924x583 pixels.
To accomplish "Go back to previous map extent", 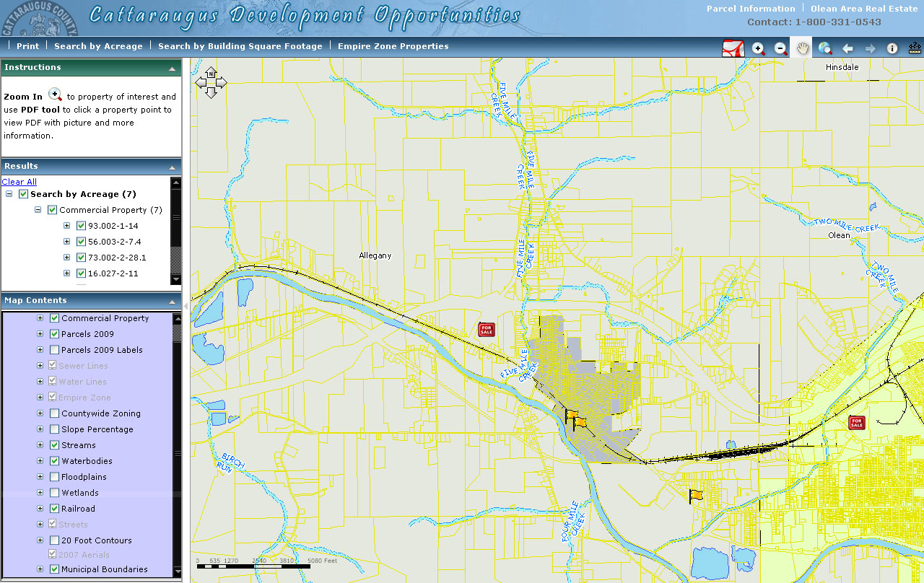I will pos(847,48).
